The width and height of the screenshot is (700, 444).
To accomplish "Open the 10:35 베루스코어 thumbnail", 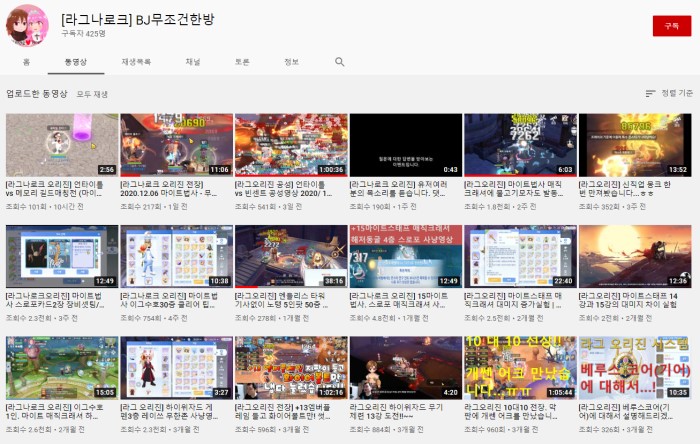I will (x=635, y=368).
